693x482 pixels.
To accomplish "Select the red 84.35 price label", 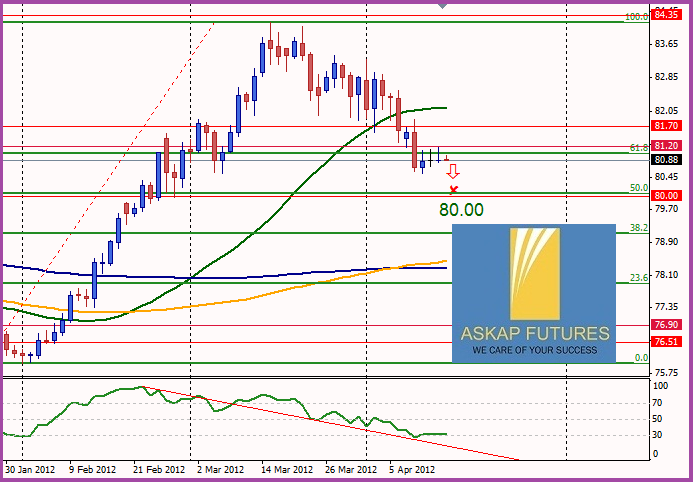I will 666,15.
